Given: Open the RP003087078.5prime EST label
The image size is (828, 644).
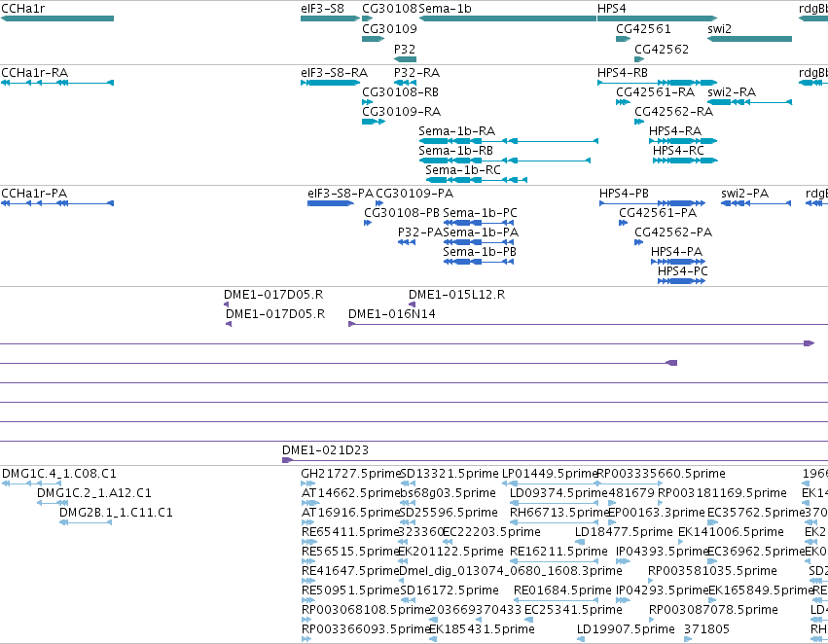Looking at the screenshot, I should coord(713,610).
